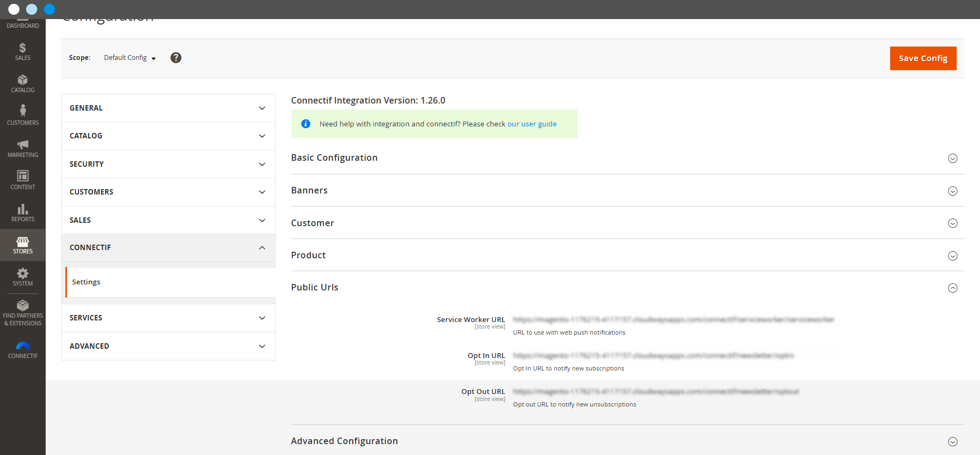
Task: Open the Connectif sidebar icon
Action: coord(23,350)
